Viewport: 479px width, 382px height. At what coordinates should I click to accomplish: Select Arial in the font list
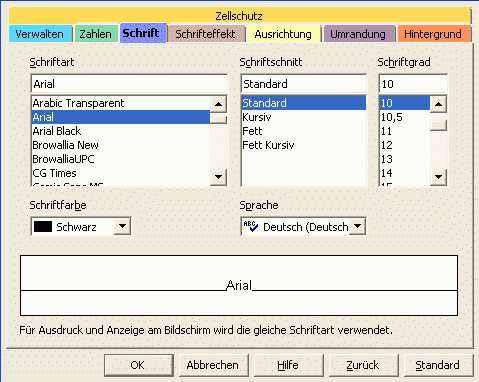tap(121, 117)
